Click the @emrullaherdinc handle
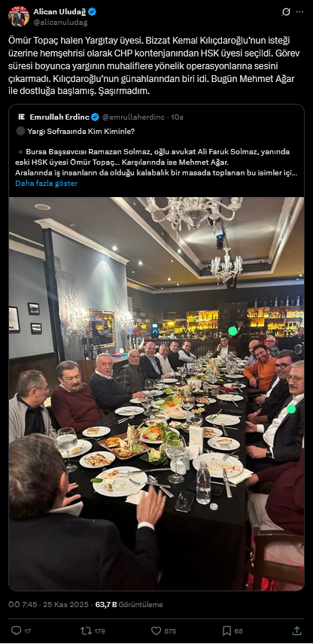Image resolution: width=313 pixels, height=644 pixels. pos(135,117)
